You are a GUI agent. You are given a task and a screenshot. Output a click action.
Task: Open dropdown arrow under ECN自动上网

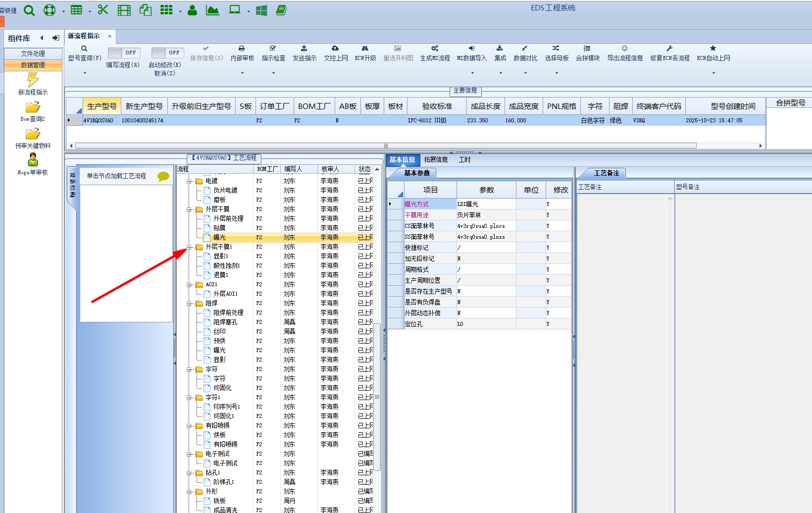point(713,73)
